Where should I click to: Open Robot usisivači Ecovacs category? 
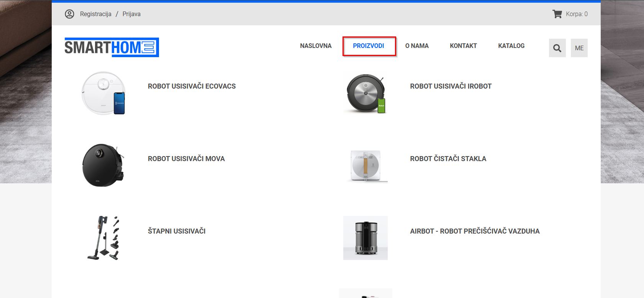pos(192,86)
